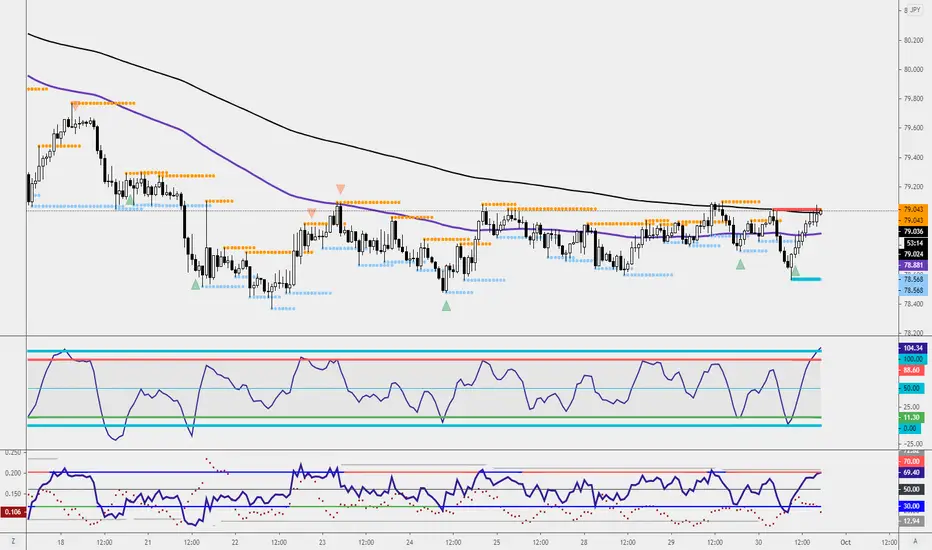Click the cyan 100.00 level label

[x=912, y=359]
